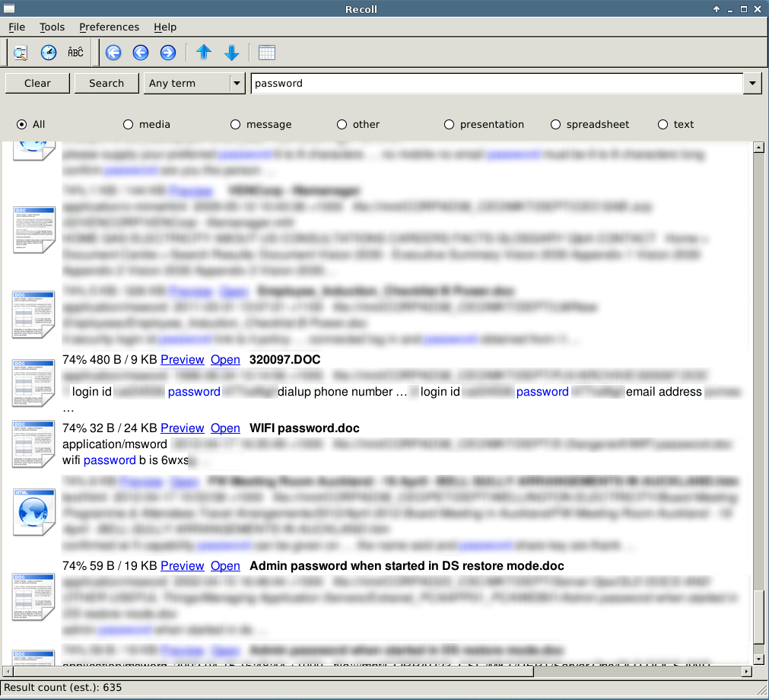Click the horizontal scrollbar left arrow

(8, 671)
